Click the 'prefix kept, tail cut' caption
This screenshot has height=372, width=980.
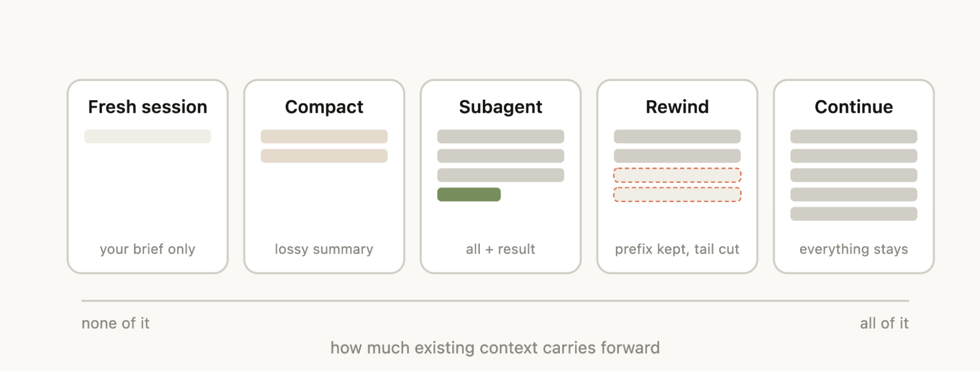[x=677, y=249]
